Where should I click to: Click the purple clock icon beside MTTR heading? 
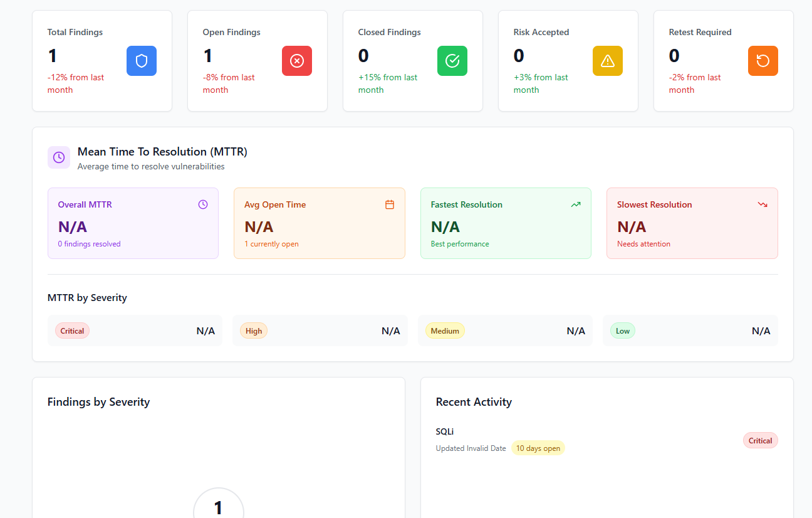(59, 157)
